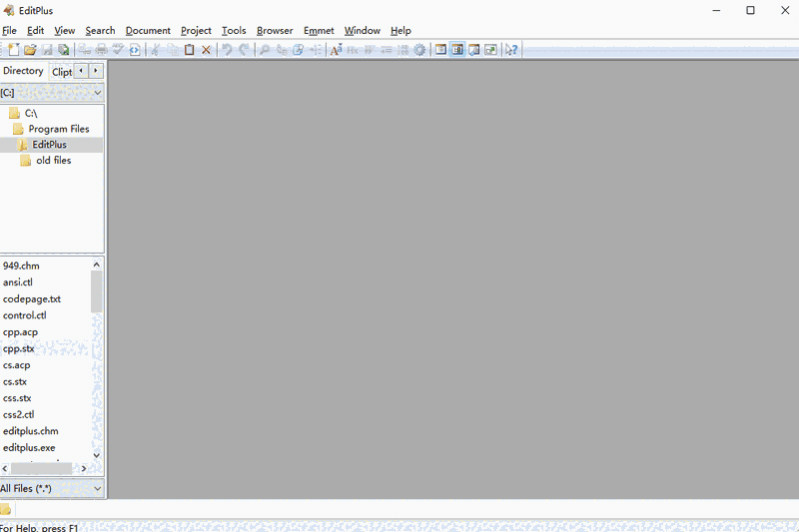Open the Search menu
Image resolution: width=799 pixels, height=532 pixels.
[100, 31]
